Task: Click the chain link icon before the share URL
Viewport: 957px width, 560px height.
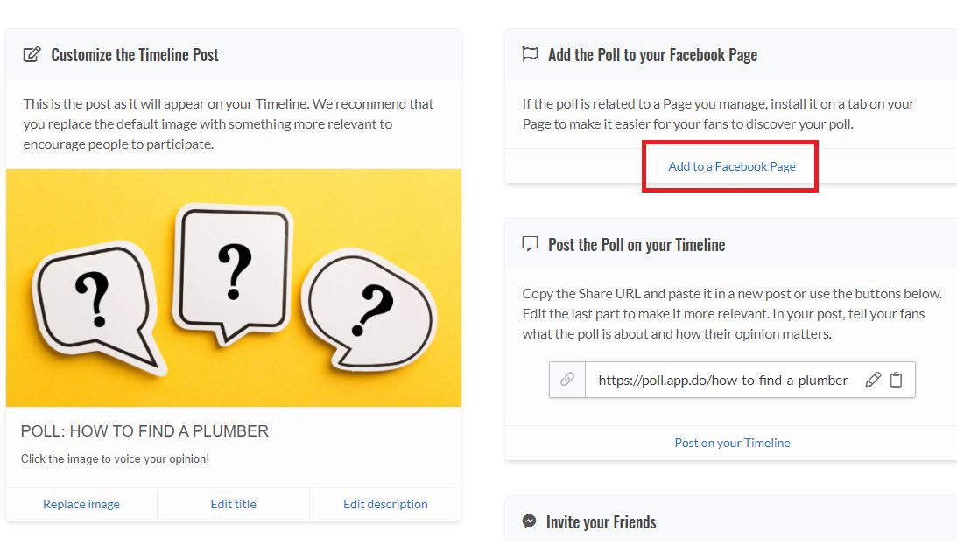Action: [x=567, y=380]
